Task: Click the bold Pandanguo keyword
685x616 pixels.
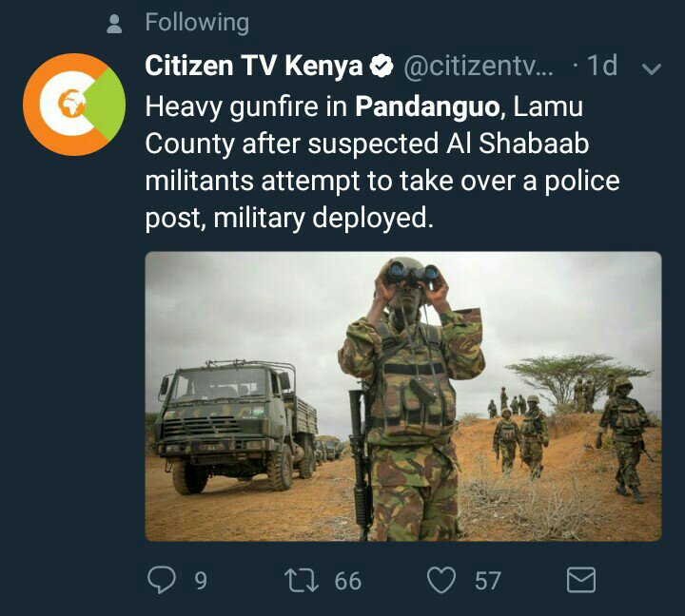Action: (x=427, y=106)
